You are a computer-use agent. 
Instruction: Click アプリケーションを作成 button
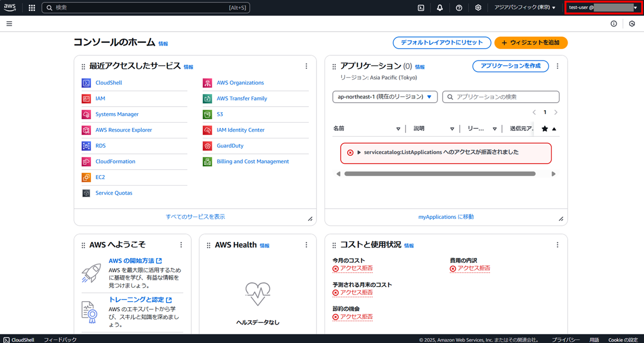point(511,66)
